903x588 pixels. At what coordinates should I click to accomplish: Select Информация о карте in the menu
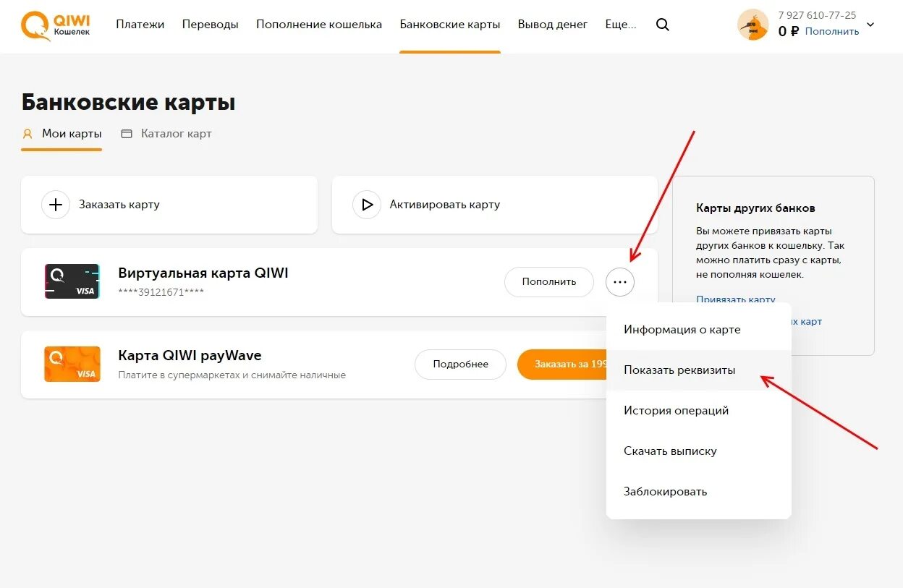(699, 330)
